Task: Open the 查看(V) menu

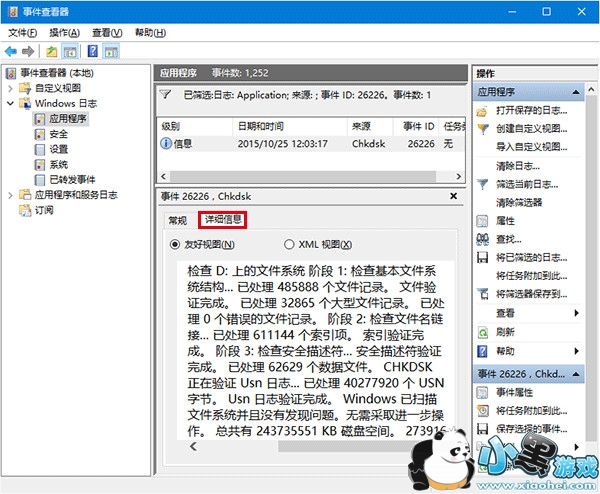Action: click(107, 33)
